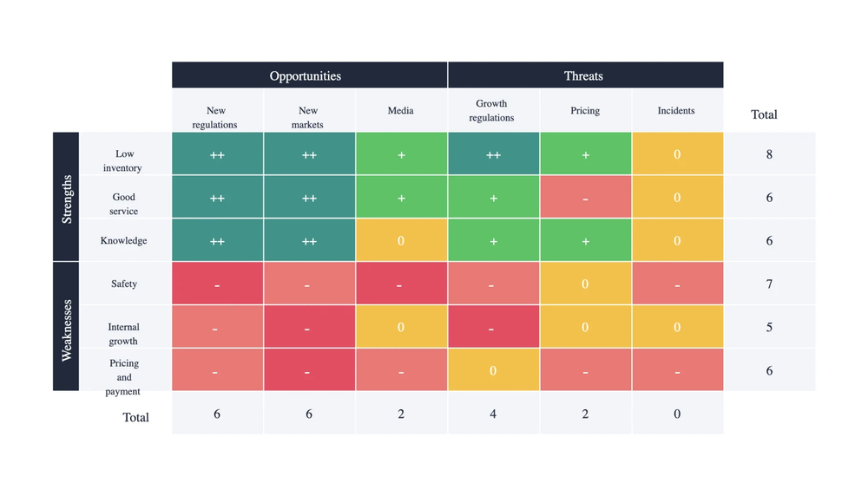Select the Low inventory row label
Viewport: 868px width, 496px height.
click(x=124, y=160)
